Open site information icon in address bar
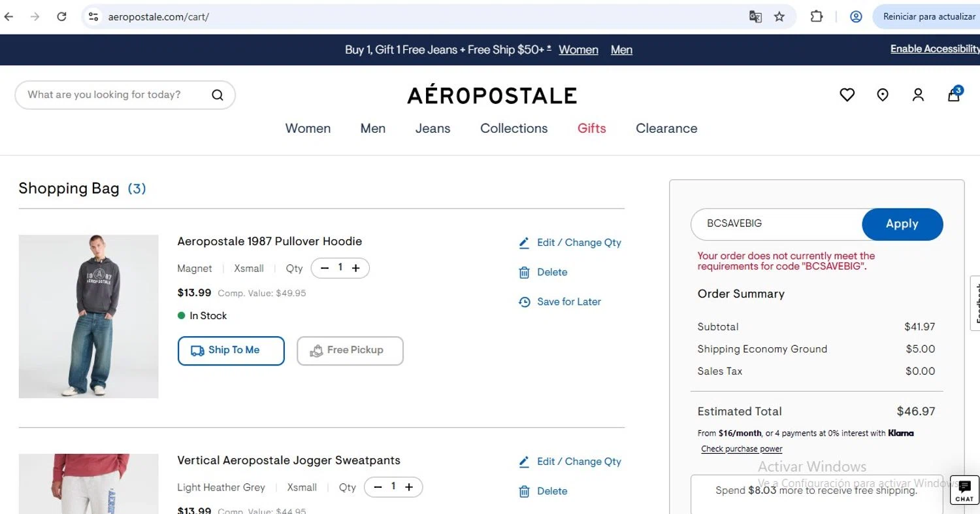Screen dimensions: 980x514 click(x=93, y=16)
